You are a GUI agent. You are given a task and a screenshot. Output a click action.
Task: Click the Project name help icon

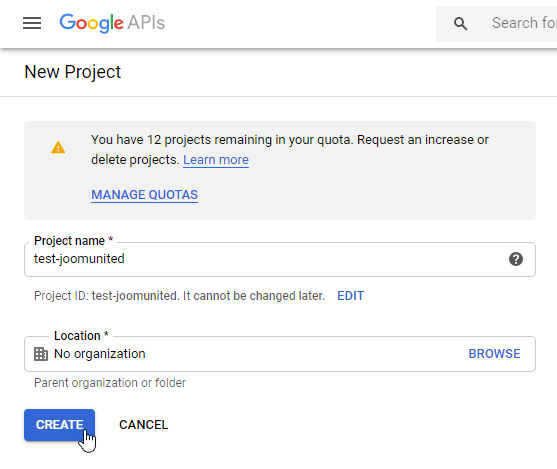coord(515,259)
